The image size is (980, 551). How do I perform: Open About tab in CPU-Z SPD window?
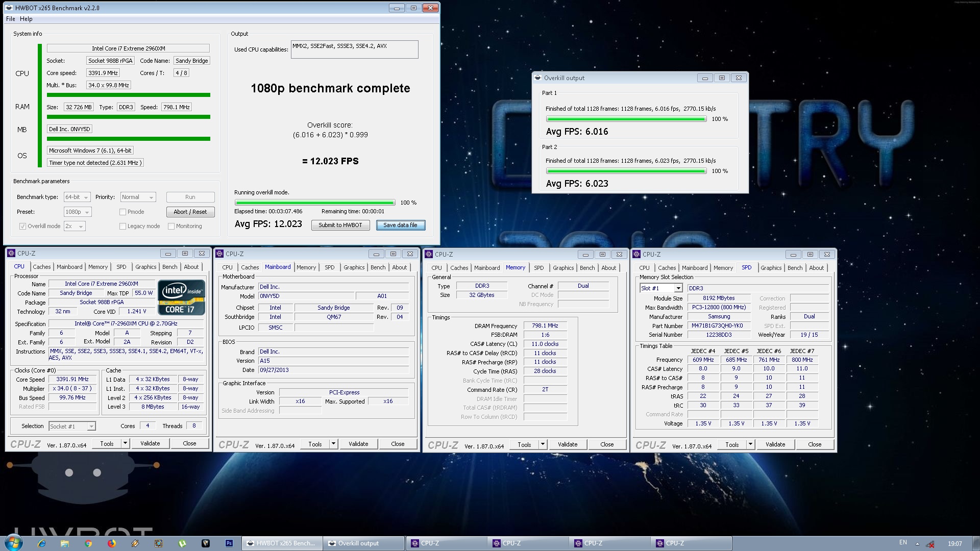tap(816, 268)
